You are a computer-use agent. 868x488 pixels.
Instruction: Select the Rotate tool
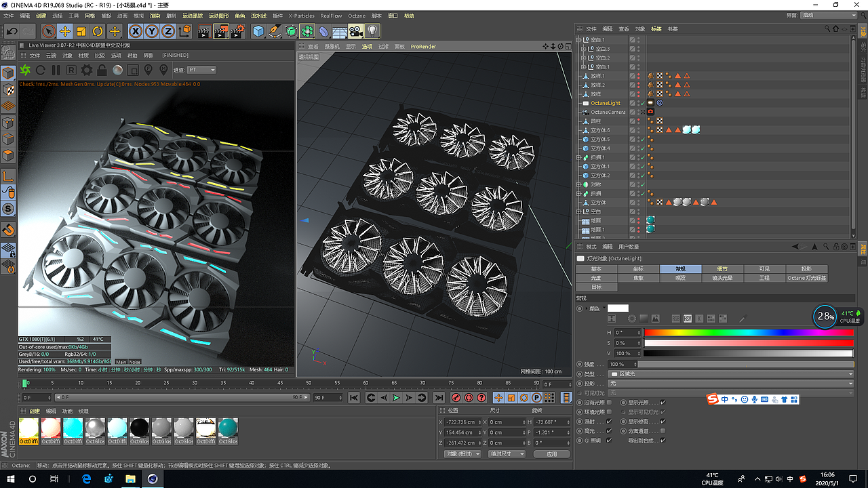pyautogui.click(x=98, y=31)
